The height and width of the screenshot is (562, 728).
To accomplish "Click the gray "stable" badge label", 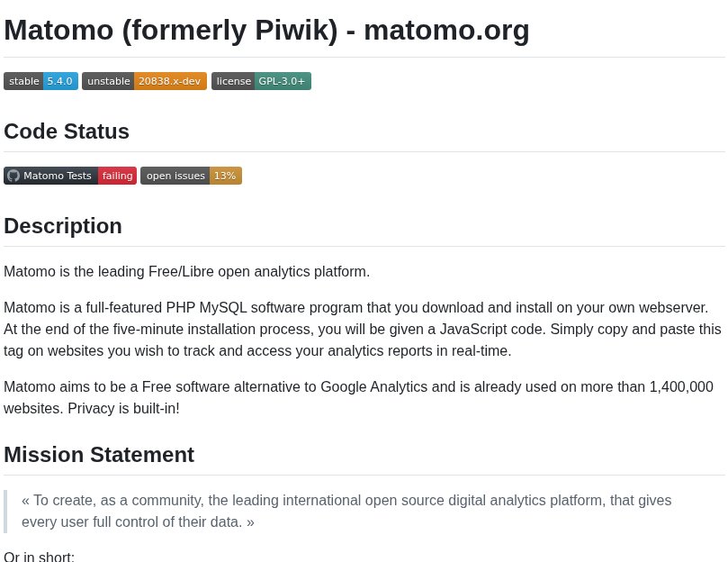I will (x=24, y=81).
